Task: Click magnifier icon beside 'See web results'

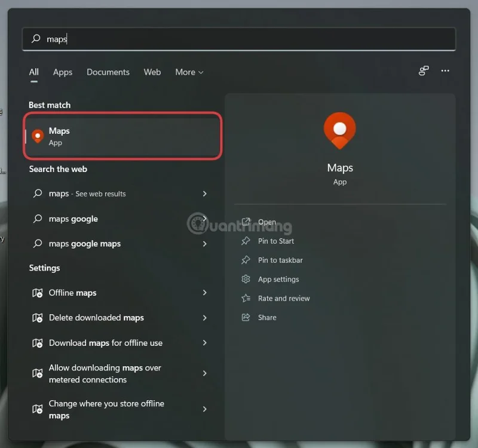Action: click(38, 193)
